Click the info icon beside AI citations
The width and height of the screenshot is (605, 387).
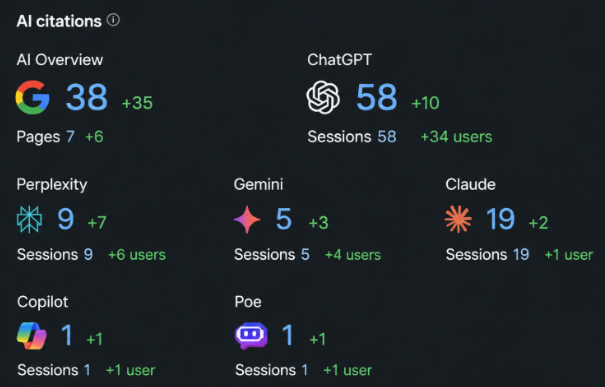point(113,20)
